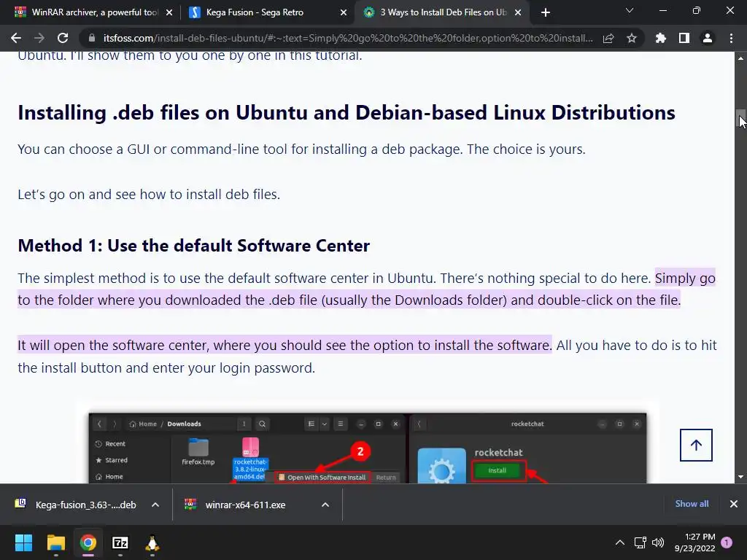Viewport: 747px width, 560px height.
Task: Open the Linux penguin taskbar app
Action: (x=152, y=542)
